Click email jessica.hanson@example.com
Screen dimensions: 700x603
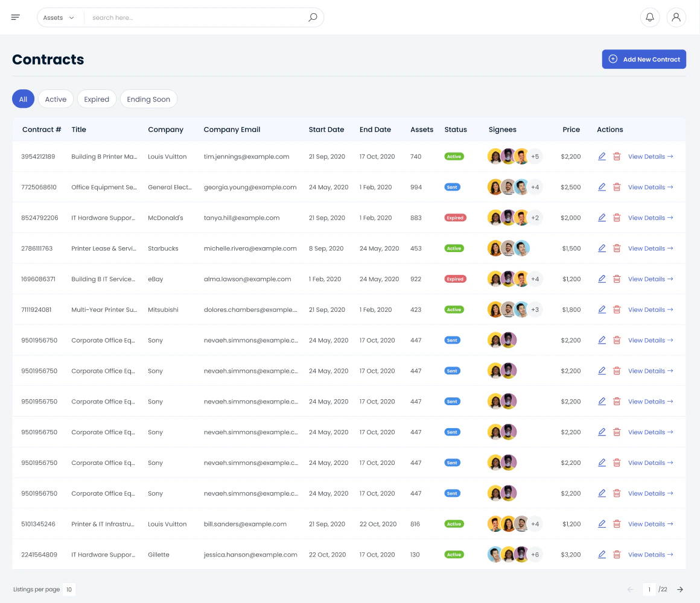click(x=250, y=555)
